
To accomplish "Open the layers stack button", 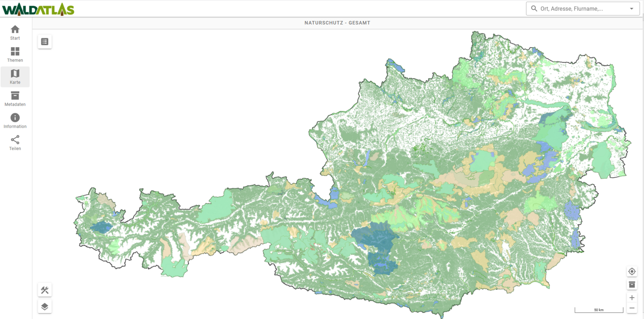I will click(x=45, y=306).
